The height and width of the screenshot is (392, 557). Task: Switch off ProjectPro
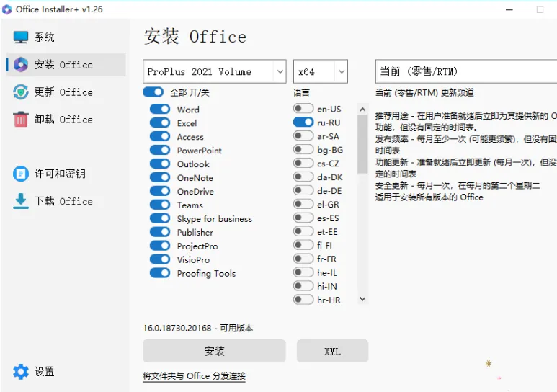point(160,245)
